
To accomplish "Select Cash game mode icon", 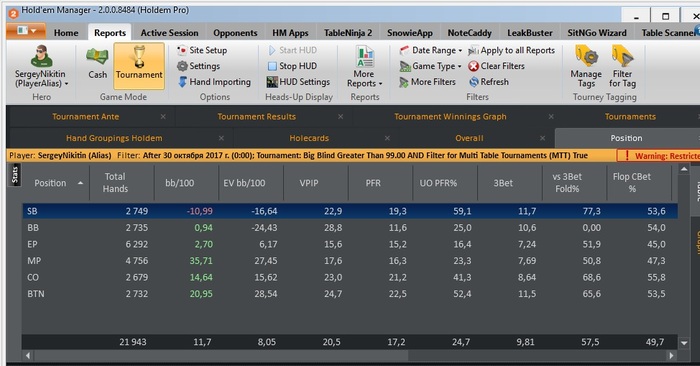I will 97,57.
